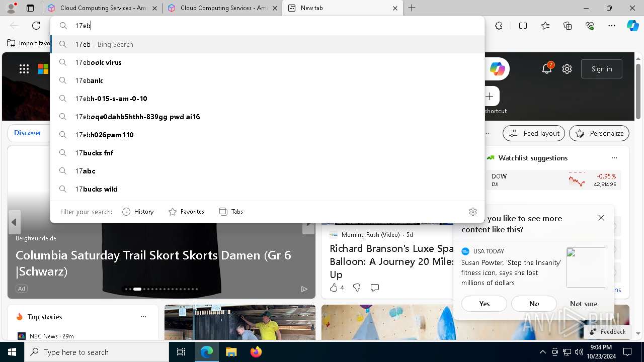644x362 pixels.
Task: Open Susan Powter USA TODAY story
Action: tap(511, 273)
